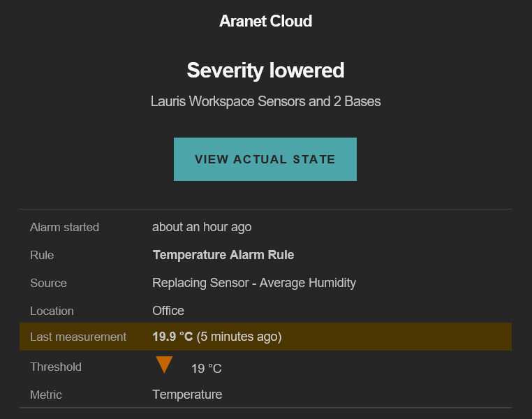The width and height of the screenshot is (532, 419).
Task: Click the Threshold row label
Action: [56, 367]
